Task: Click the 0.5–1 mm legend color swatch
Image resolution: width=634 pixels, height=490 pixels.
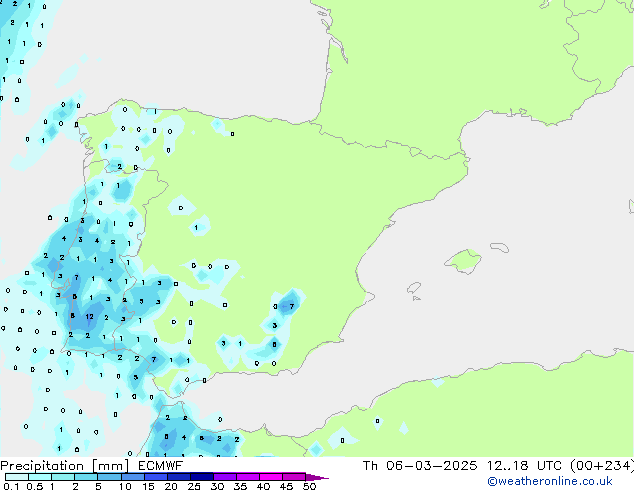Action: pos(40,477)
